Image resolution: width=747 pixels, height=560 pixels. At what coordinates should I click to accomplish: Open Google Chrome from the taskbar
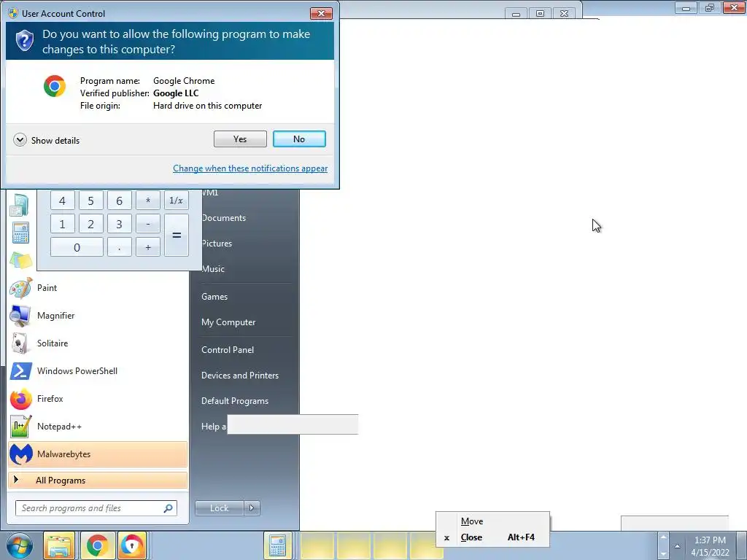pos(97,545)
